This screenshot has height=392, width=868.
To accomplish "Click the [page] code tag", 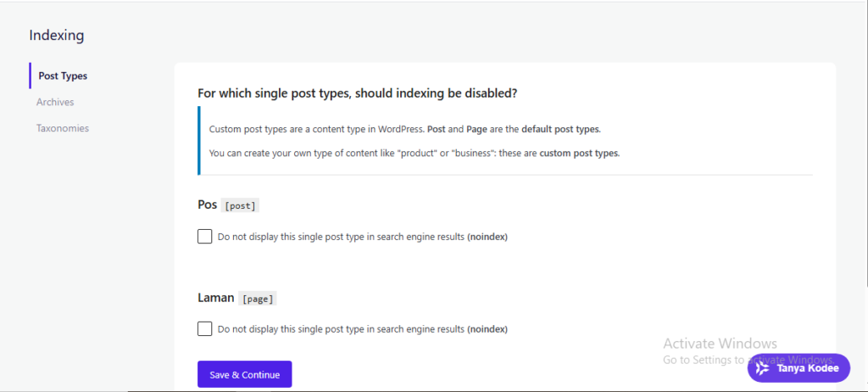I will click(258, 299).
